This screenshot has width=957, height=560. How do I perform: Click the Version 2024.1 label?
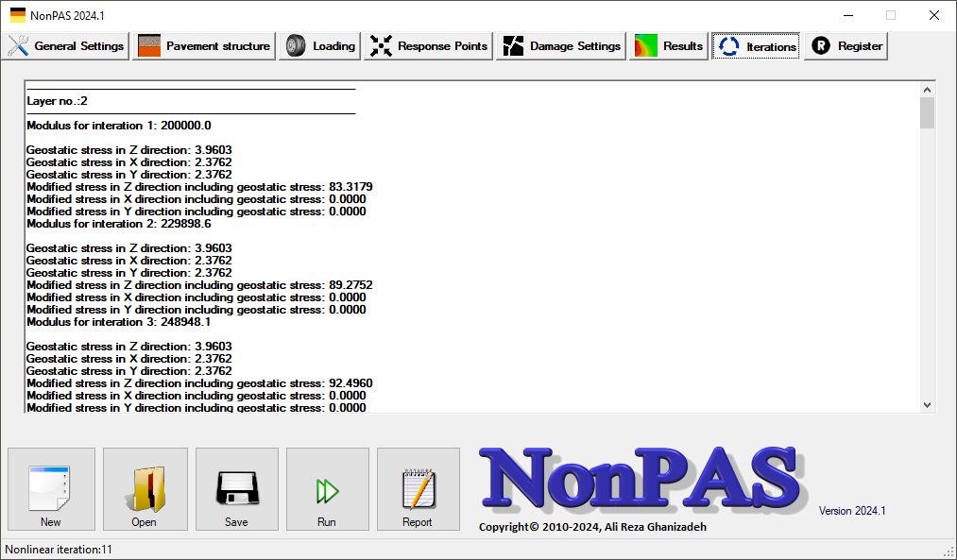click(851, 511)
